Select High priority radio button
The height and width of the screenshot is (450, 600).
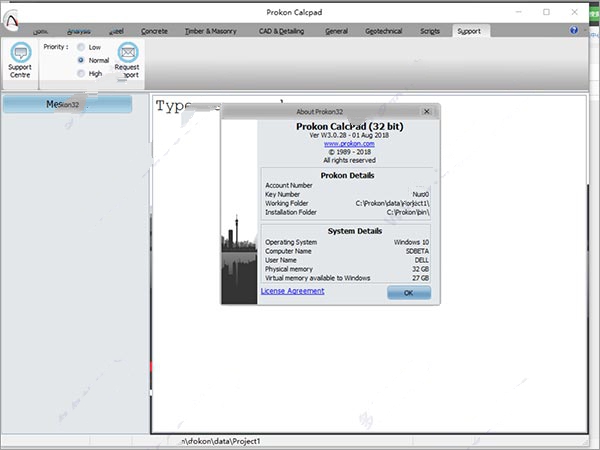pyautogui.click(x=81, y=73)
